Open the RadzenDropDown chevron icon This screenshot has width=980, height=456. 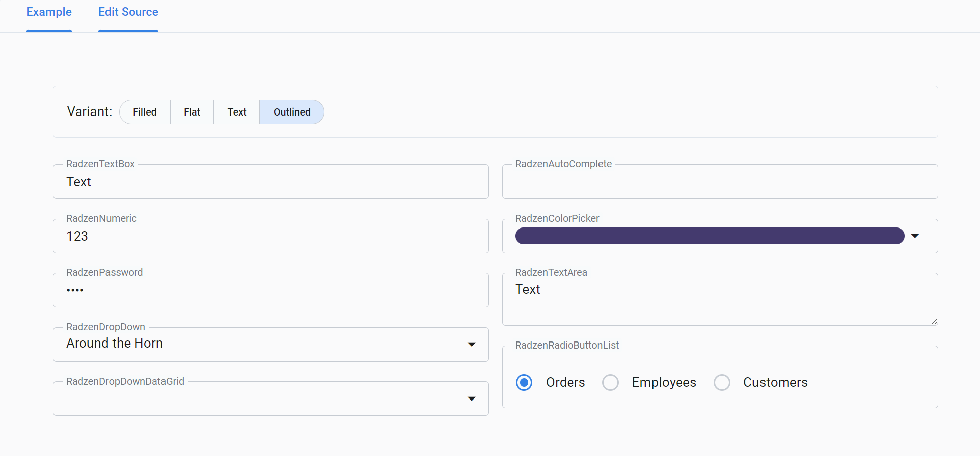(472, 344)
